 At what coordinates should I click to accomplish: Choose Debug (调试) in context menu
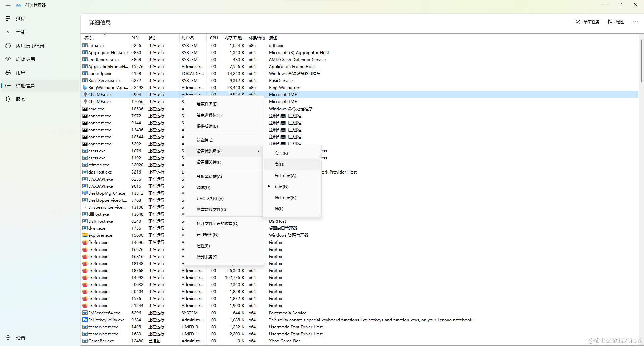[x=224, y=188]
